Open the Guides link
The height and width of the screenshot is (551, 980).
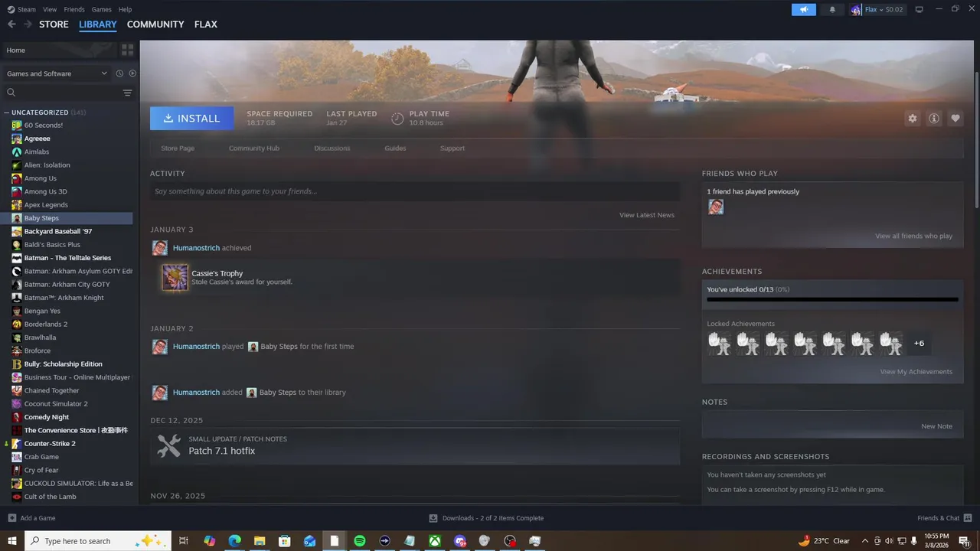tap(395, 148)
